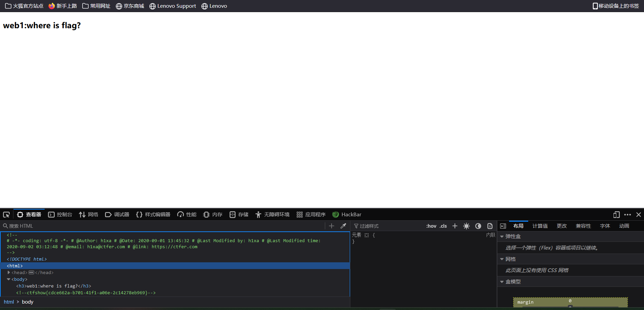
Task: Collapse the sidebar pane toggle icon
Action: coord(503,226)
